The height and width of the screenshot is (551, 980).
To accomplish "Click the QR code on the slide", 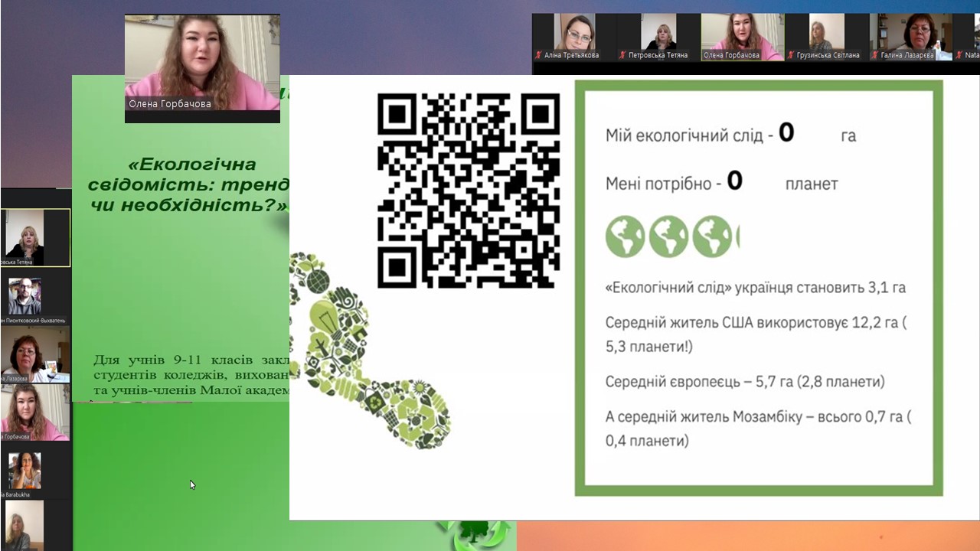I will pos(468,190).
